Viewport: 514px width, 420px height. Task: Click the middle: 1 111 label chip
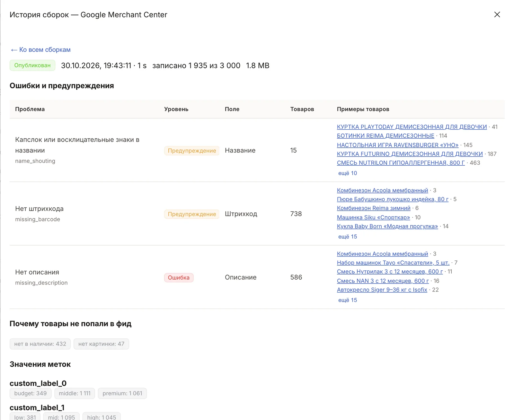(x=75, y=393)
